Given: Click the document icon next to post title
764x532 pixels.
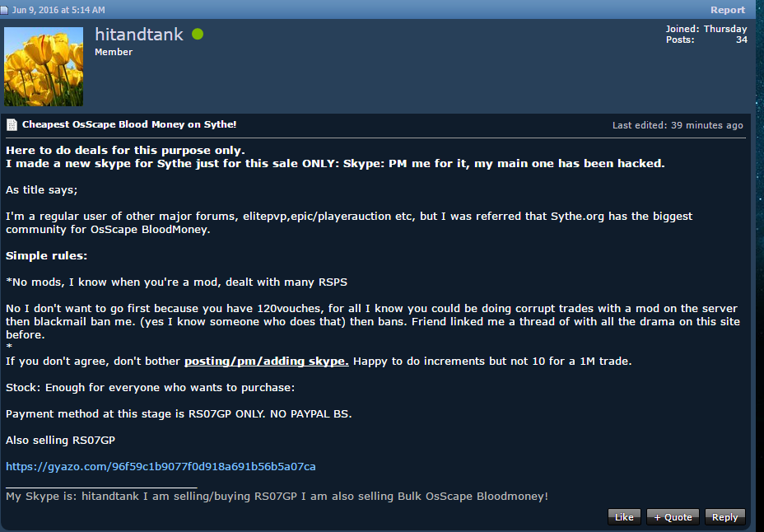Looking at the screenshot, I should tap(12, 124).
